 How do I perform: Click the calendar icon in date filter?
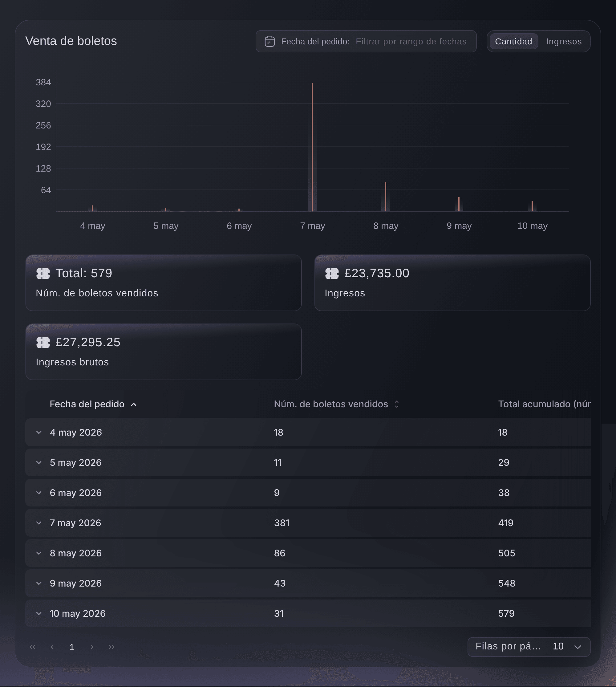269,41
